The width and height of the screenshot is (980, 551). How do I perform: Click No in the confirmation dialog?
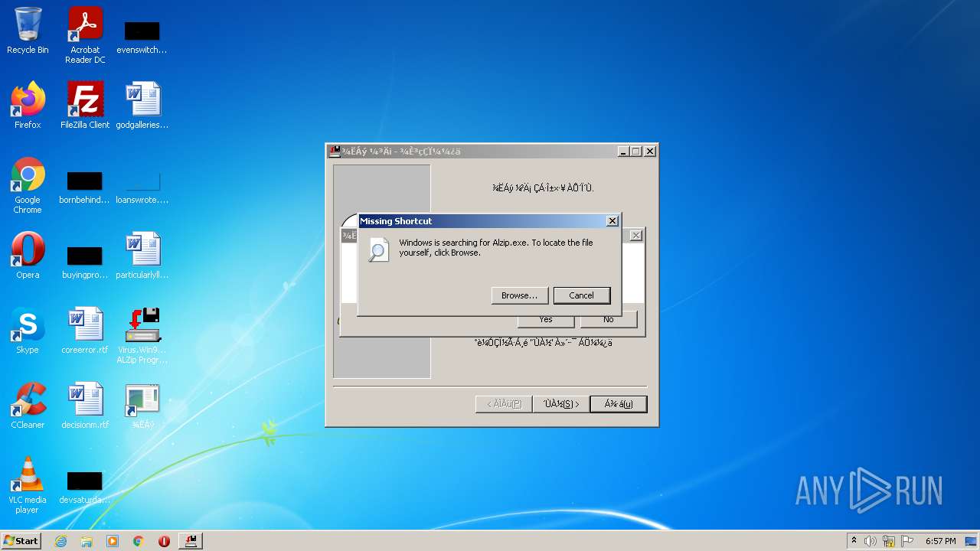tap(608, 319)
